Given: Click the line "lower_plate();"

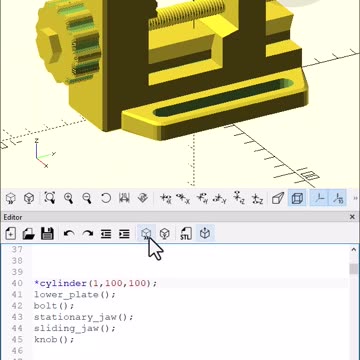Looking at the screenshot, I should coord(75,295).
